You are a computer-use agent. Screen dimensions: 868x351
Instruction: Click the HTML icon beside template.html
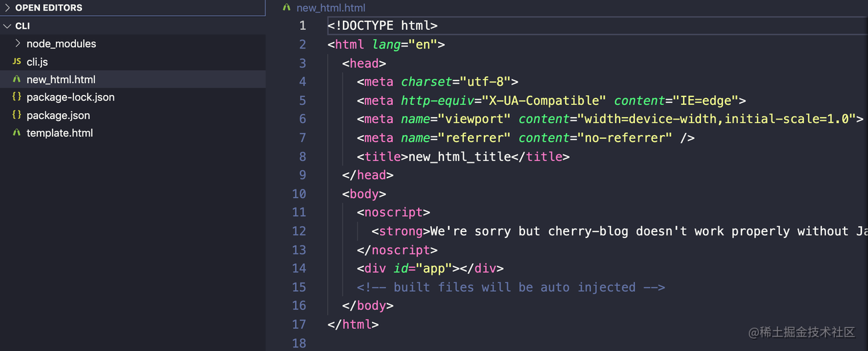pos(17,133)
